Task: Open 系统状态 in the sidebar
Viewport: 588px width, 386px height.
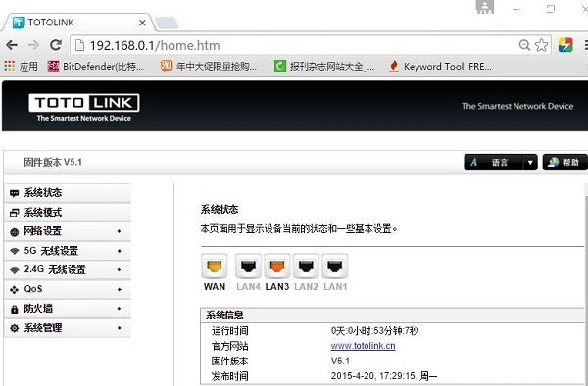Action: click(68, 193)
